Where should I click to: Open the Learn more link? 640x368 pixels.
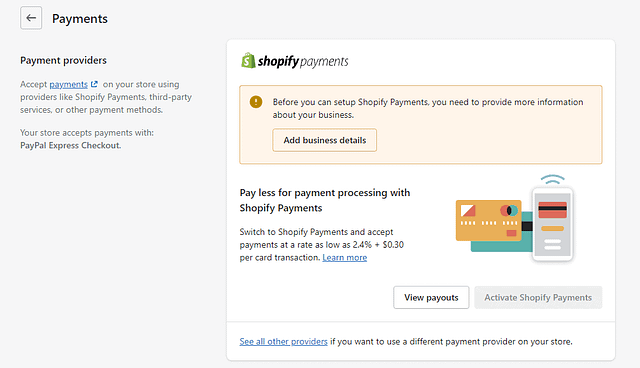pos(344,258)
